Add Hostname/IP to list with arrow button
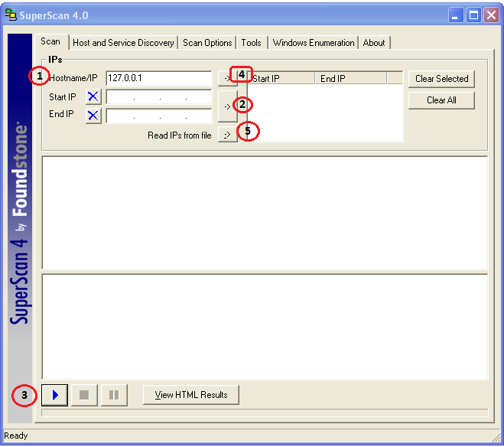 pos(227,78)
